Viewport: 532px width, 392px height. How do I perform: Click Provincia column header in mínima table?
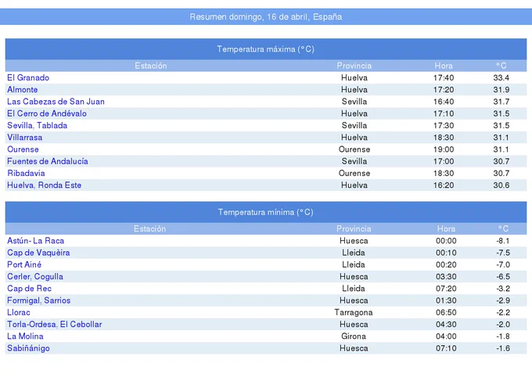coord(354,228)
